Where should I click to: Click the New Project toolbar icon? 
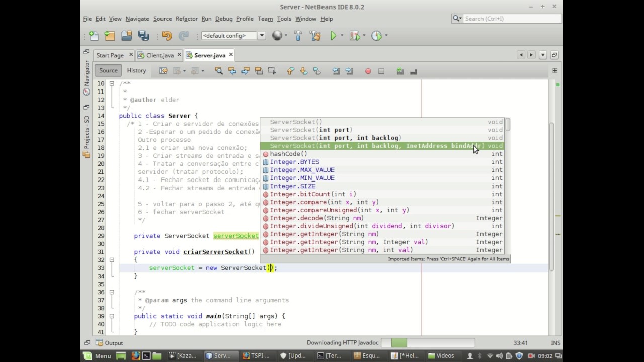(110, 36)
